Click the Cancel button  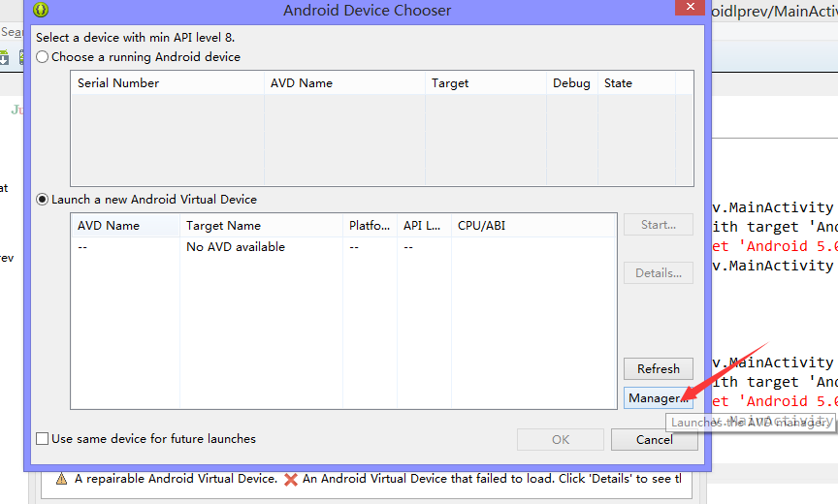click(654, 439)
